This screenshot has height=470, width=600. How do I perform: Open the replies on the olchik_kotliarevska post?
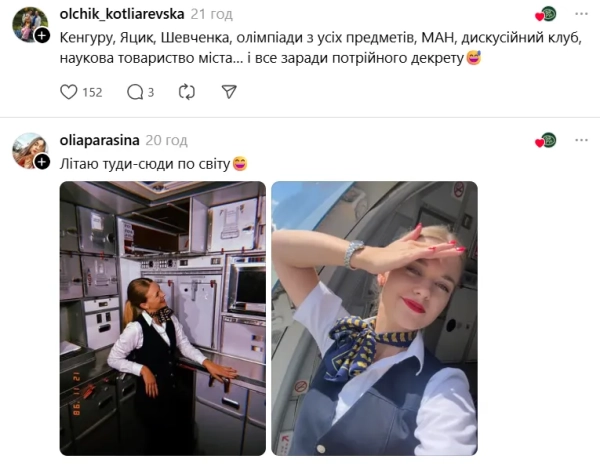135,92
